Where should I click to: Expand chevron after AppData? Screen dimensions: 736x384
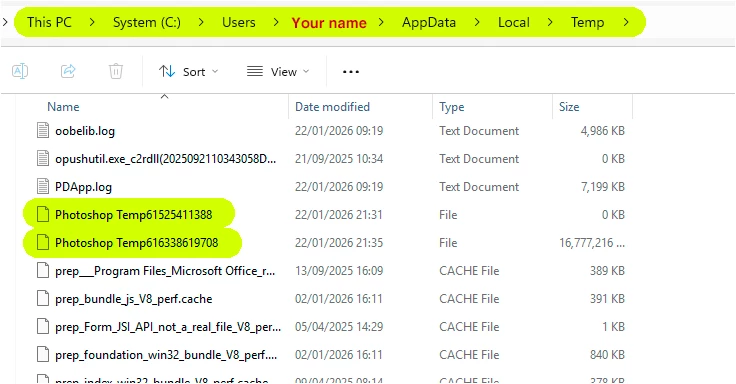(476, 22)
